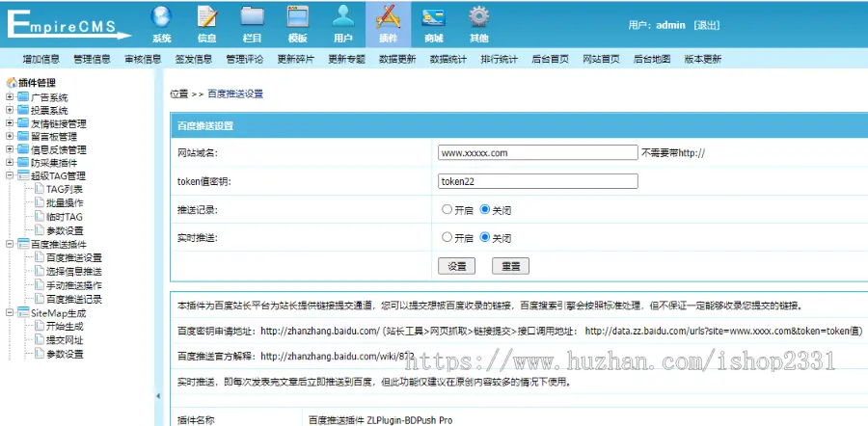Open the 商城 card icon

click(434, 17)
